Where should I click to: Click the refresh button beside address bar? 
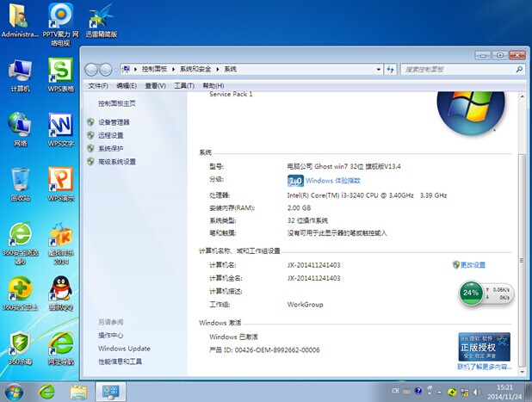coord(390,69)
